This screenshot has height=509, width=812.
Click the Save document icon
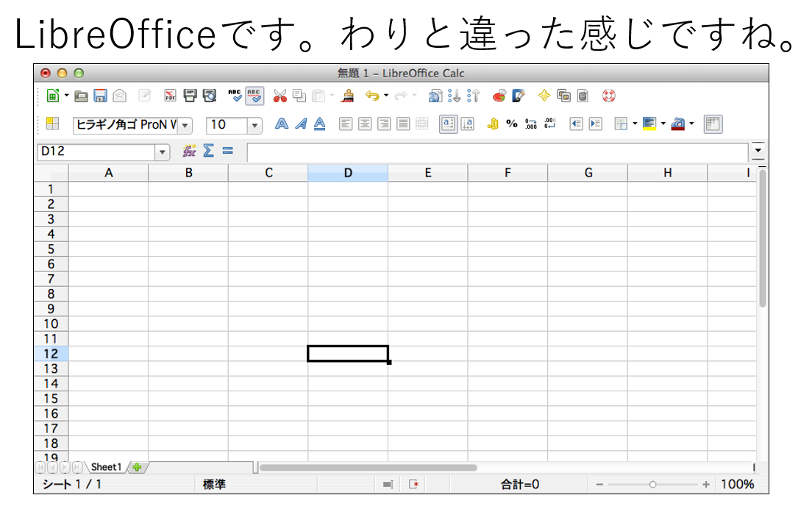click(x=100, y=96)
